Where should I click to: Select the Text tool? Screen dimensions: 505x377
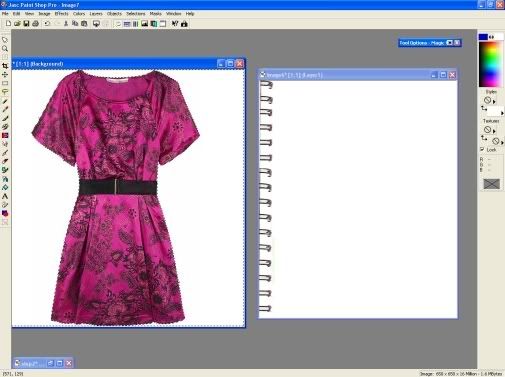(x=5, y=196)
